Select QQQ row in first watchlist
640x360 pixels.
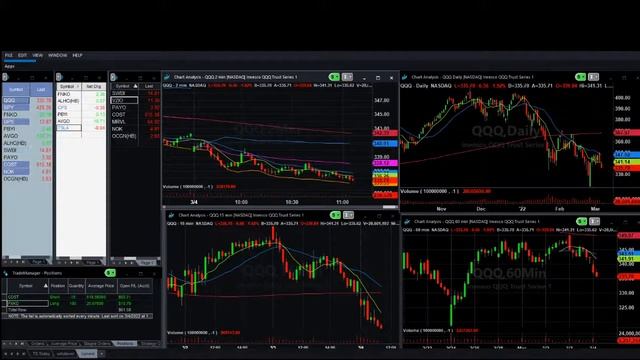click(27, 100)
